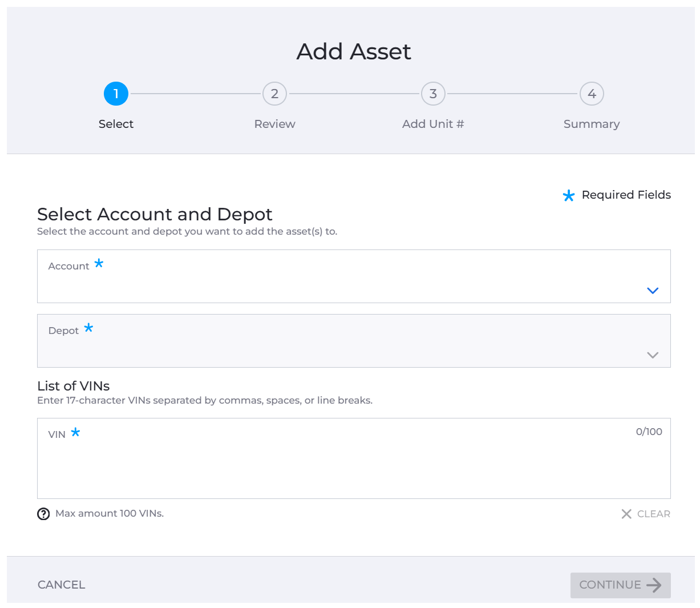Clear the VIN list with CLEAR

coord(646,514)
